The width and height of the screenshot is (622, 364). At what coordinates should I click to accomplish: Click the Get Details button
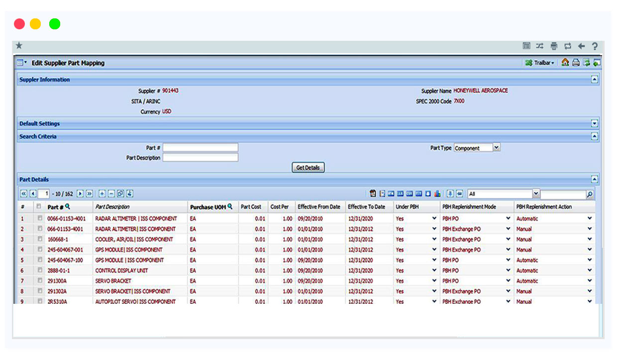tap(308, 168)
